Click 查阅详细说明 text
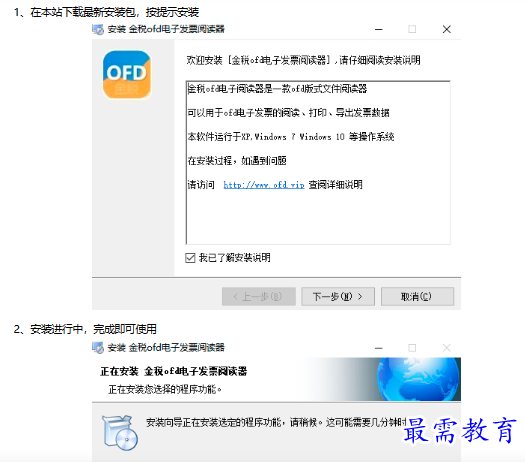Image resolution: width=525 pixels, height=462 pixels. click(335, 184)
